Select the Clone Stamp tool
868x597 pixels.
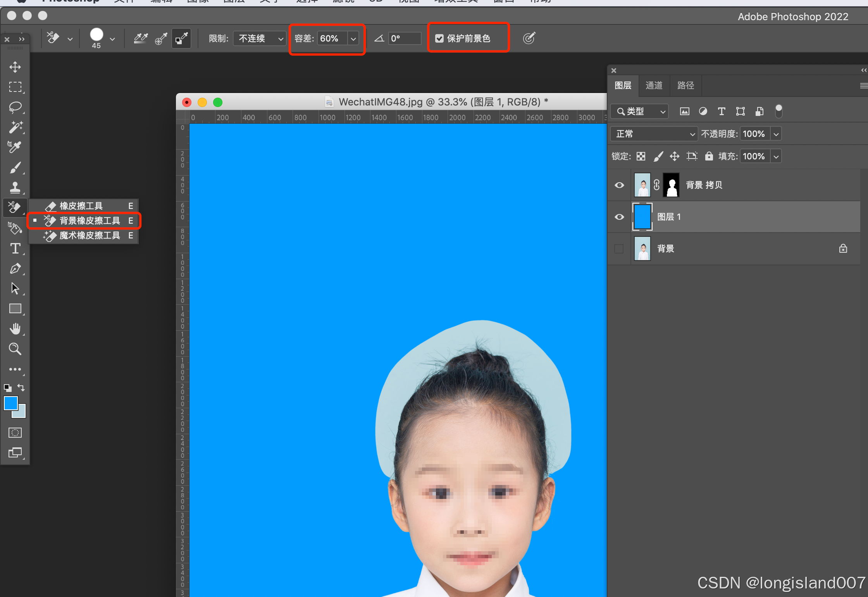[15, 188]
